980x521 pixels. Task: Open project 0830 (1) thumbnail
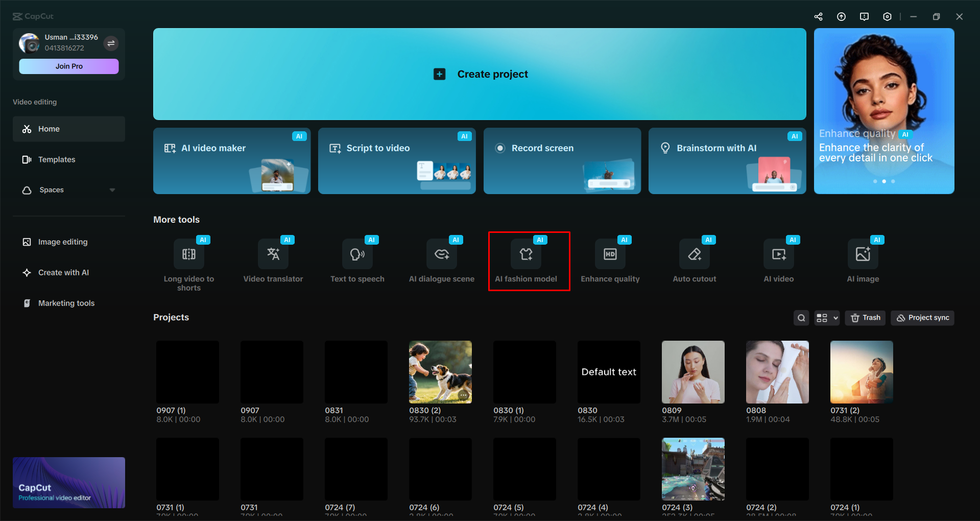[x=524, y=372]
